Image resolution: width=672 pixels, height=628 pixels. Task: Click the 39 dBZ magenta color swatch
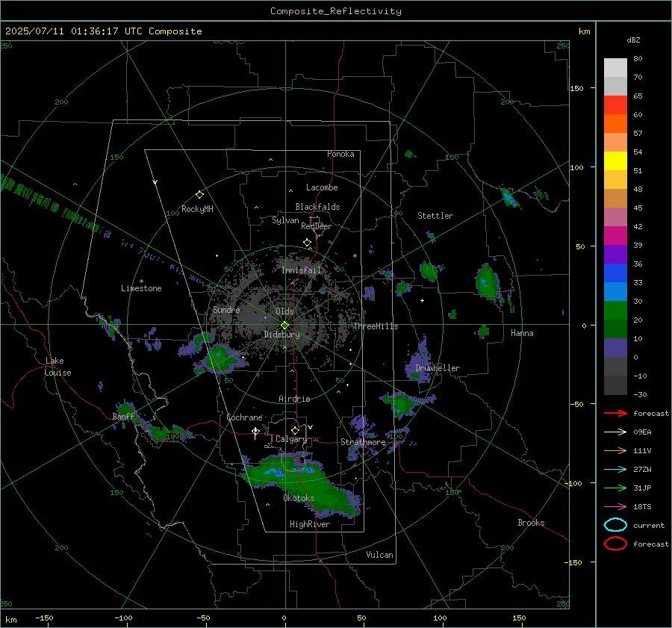[615, 235]
